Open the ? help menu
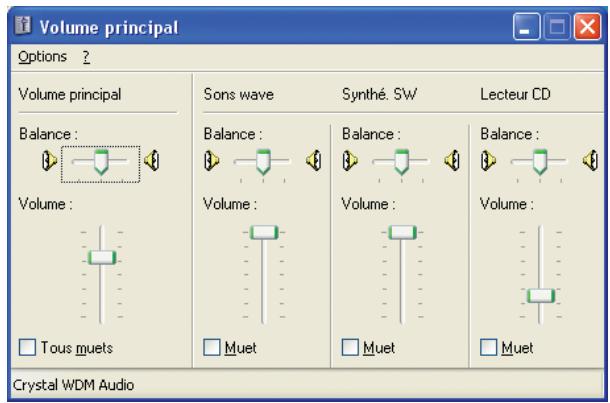The height and width of the screenshot is (403, 610). point(87,55)
